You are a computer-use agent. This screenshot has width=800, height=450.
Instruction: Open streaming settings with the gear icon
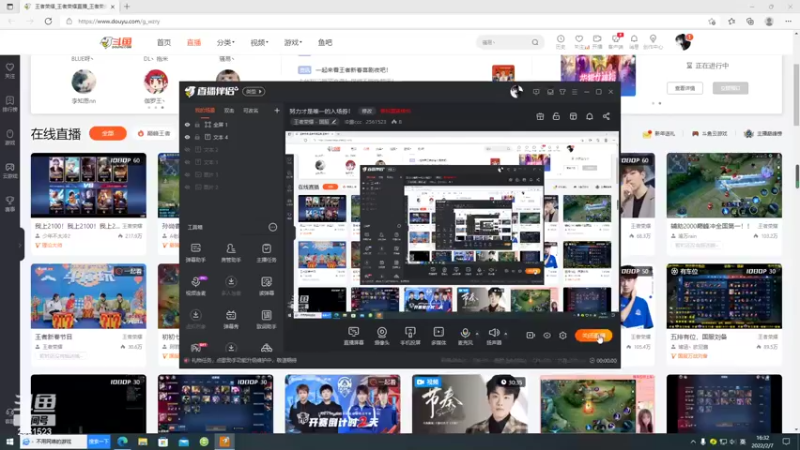563,335
